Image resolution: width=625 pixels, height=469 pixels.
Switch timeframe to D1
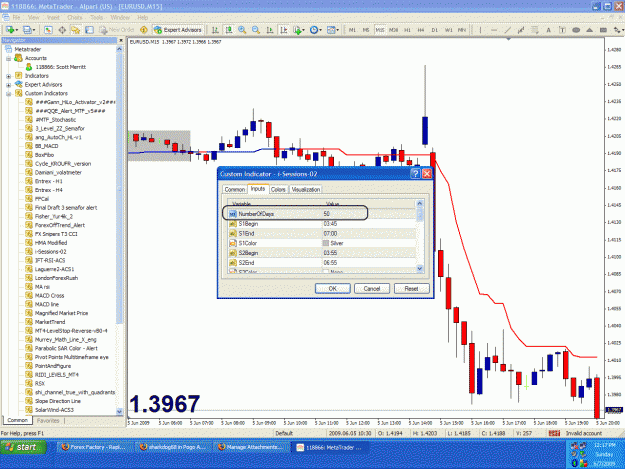point(434,30)
